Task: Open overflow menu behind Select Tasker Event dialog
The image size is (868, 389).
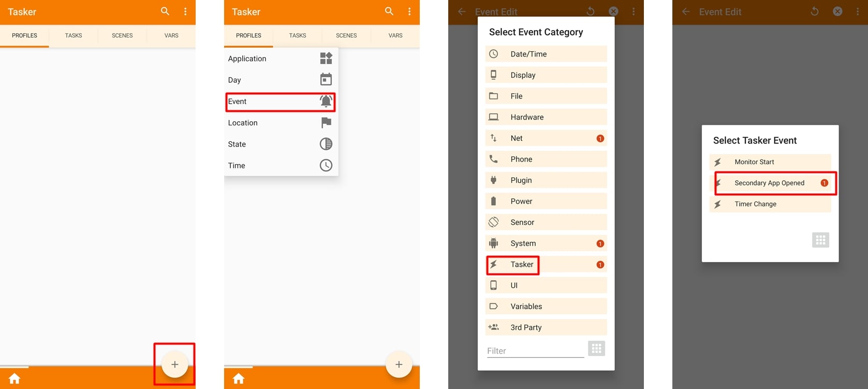Action: click(858, 11)
